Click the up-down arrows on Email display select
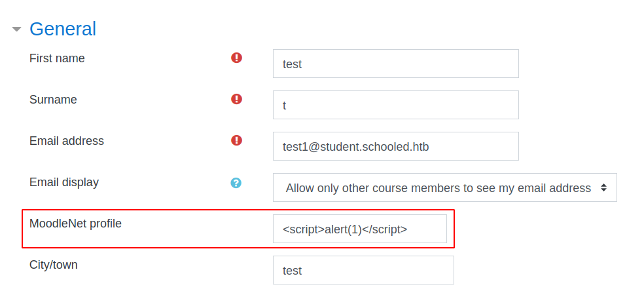This screenshot has height=293, width=644. (604, 187)
